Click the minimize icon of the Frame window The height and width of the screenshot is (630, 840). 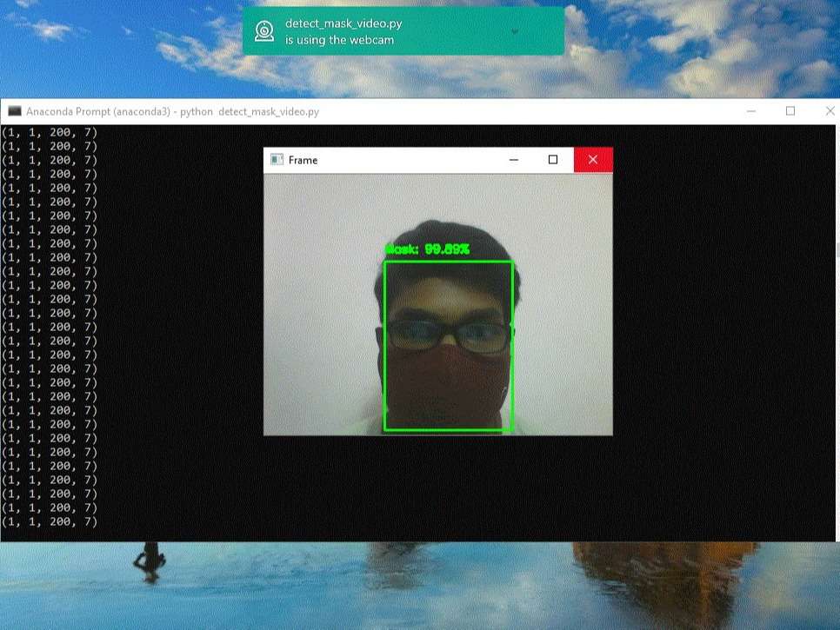(x=513, y=160)
